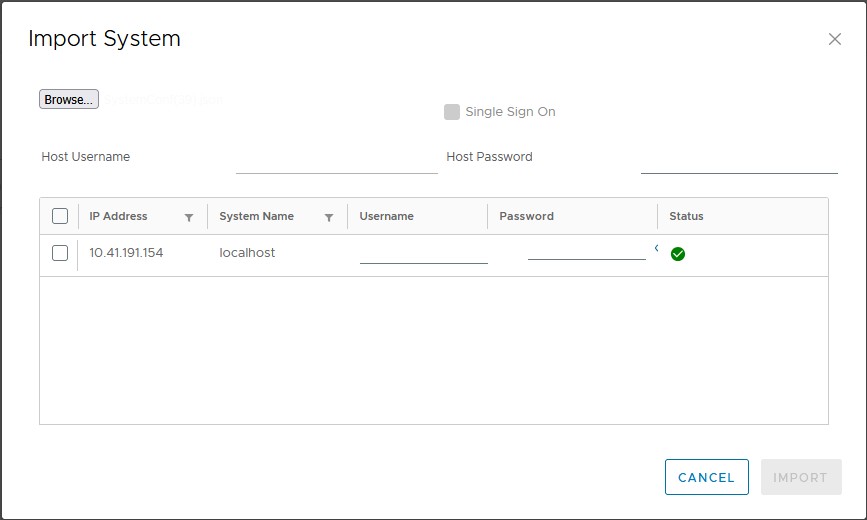The image size is (867, 520).
Task: Click the Username column header
Action: pos(386,216)
